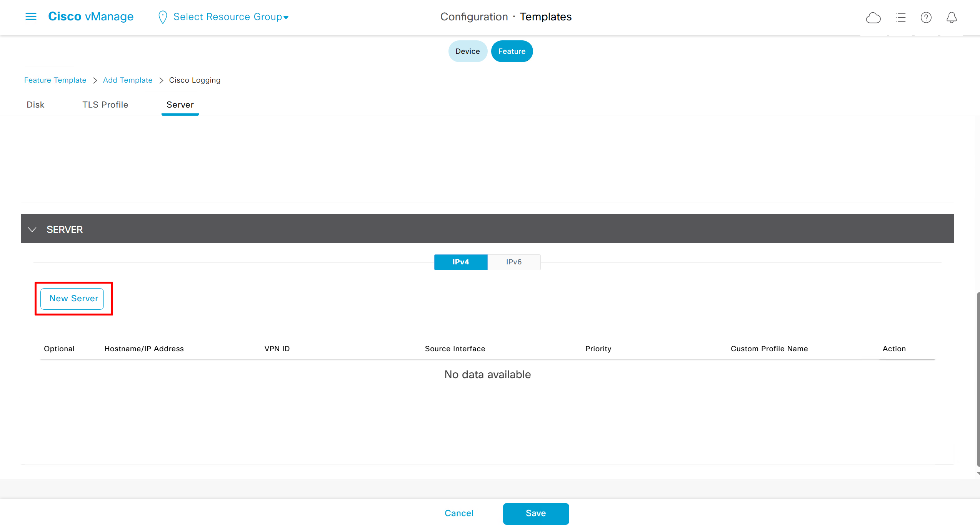
Task: Click the location pin icon
Action: pyautogui.click(x=163, y=17)
